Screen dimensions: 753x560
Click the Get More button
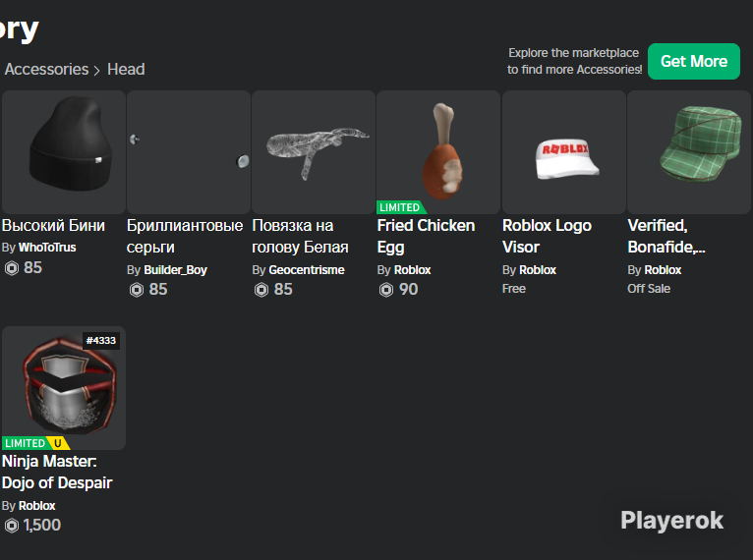coord(694,62)
